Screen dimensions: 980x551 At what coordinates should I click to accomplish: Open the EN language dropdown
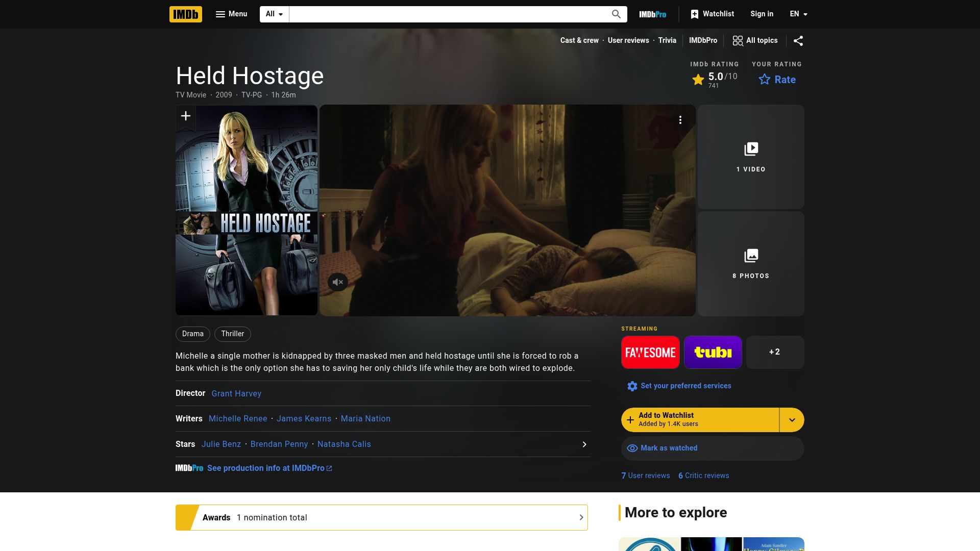point(798,14)
